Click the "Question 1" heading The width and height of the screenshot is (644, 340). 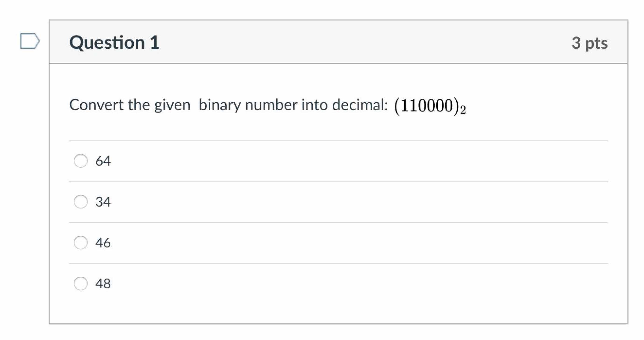[x=114, y=42]
